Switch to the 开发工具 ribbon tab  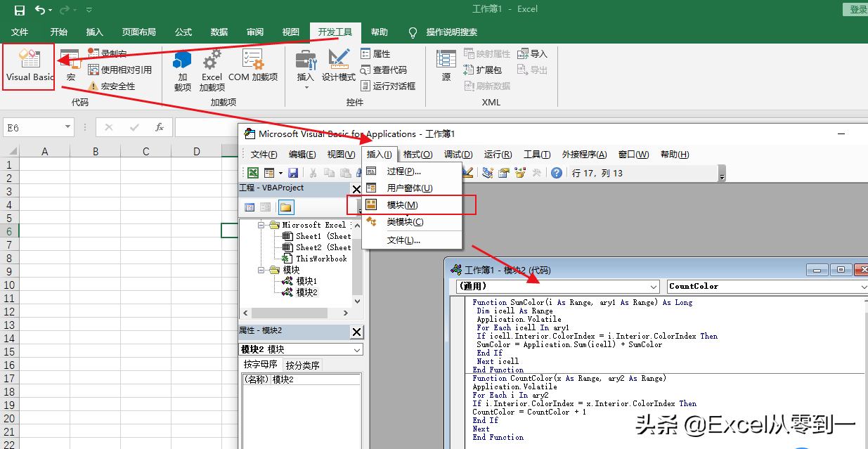[335, 32]
